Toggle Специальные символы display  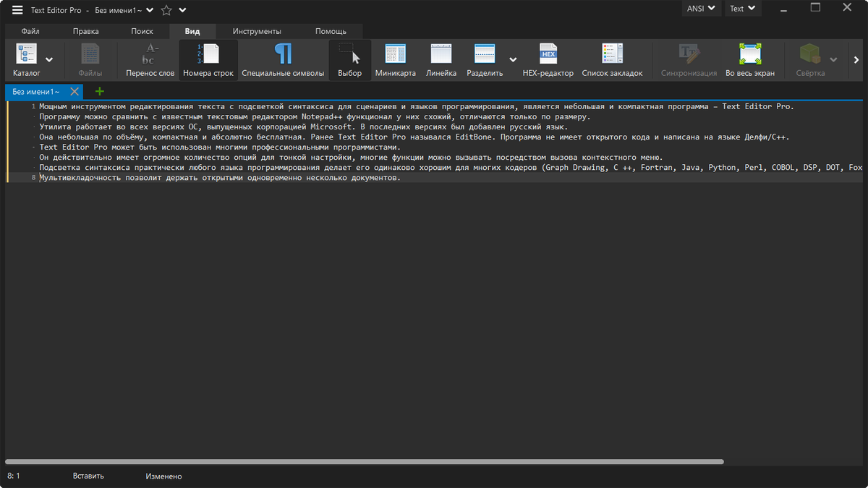283,60
